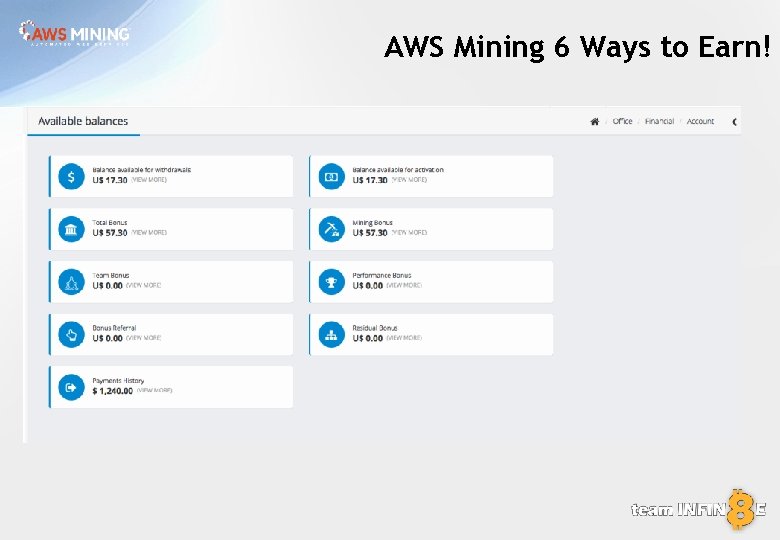Image resolution: width=780 pixels, height=540 pixels.
Task: Click the Team Bonus U$ 0.00 value
Action: tap(107, 285)
